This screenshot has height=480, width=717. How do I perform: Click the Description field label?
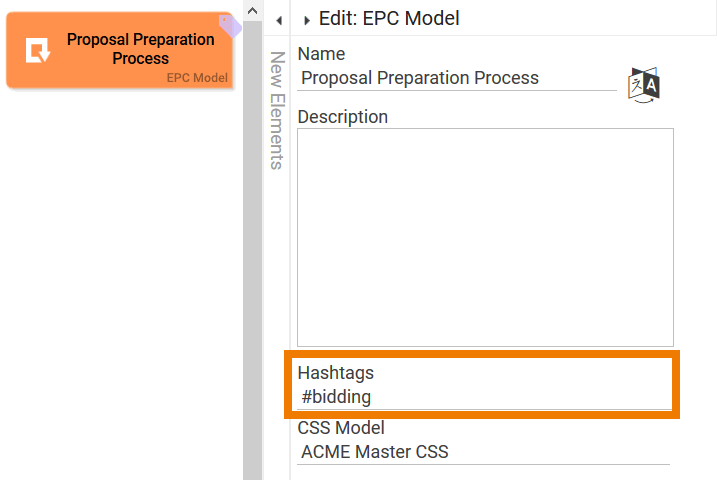coord(342,117)
